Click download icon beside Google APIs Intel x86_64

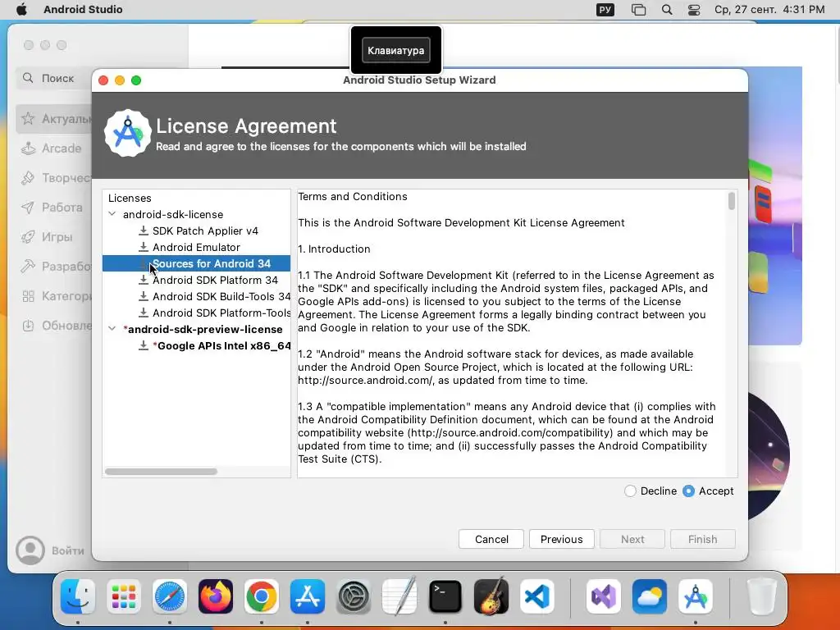tap(143, 345)
